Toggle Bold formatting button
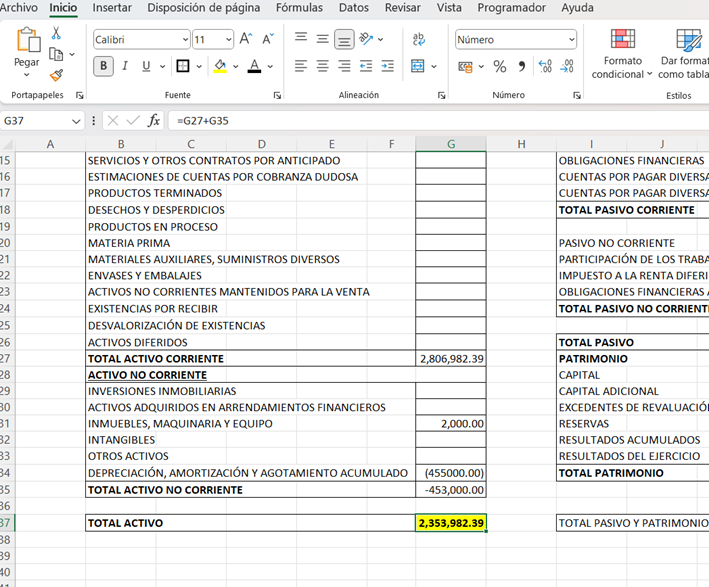Screen dimensions: 709x587 pyautogui.click(x=103, y=66)
